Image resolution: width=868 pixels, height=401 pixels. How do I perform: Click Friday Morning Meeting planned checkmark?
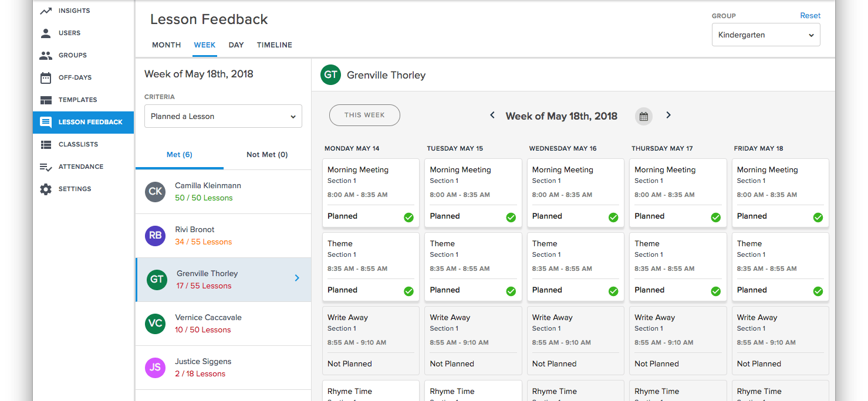[818, 218]
